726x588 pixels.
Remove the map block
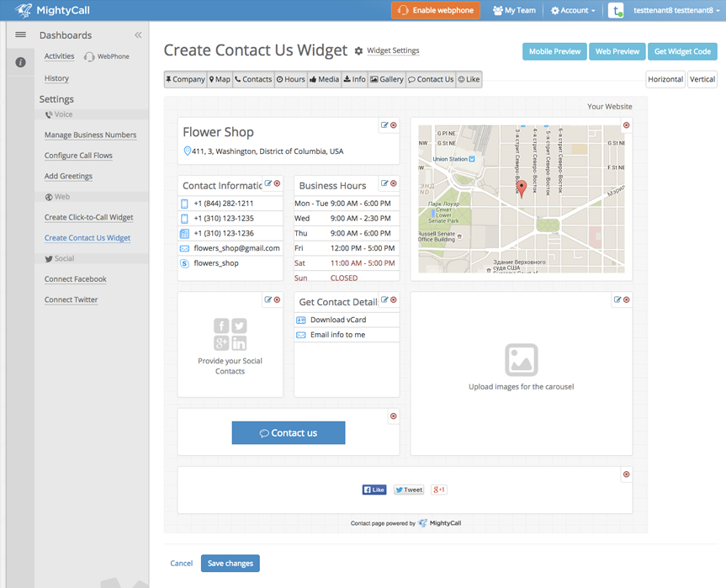627,125
